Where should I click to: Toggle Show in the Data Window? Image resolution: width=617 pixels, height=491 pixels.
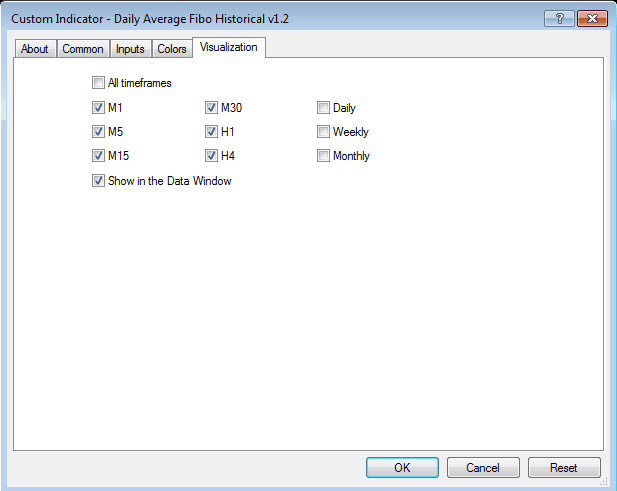point(98,181)
